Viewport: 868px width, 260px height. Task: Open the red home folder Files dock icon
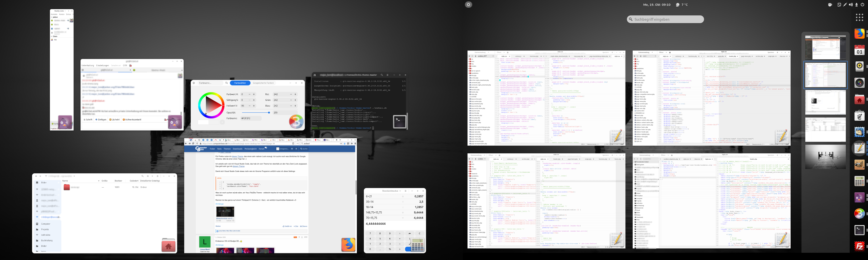[859, 99]
